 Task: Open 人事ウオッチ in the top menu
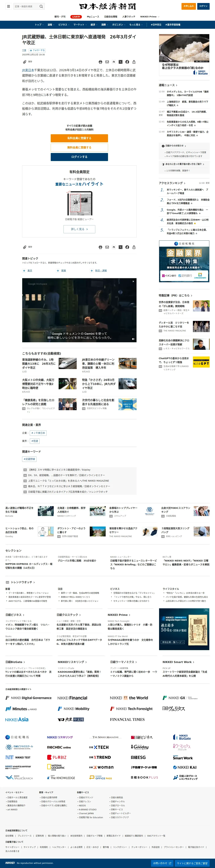click(129, 17)
